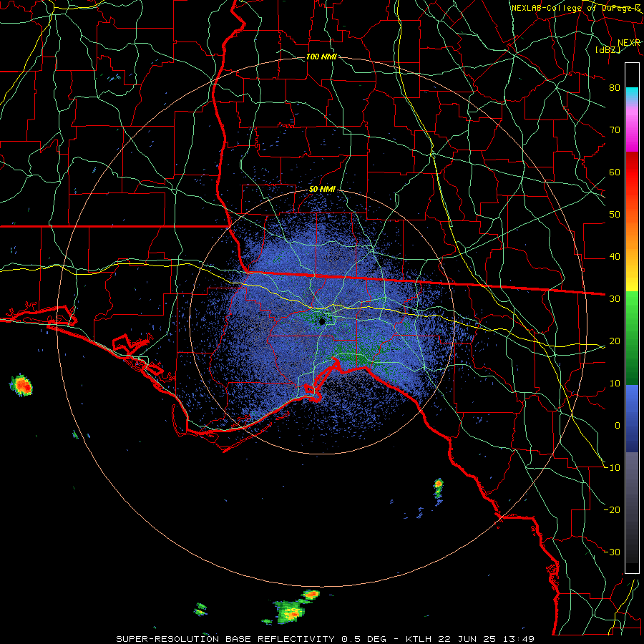Click the 70 value on the dBZ scale
Viewport: 644px width, 644px height.
[x=615, y=130]
